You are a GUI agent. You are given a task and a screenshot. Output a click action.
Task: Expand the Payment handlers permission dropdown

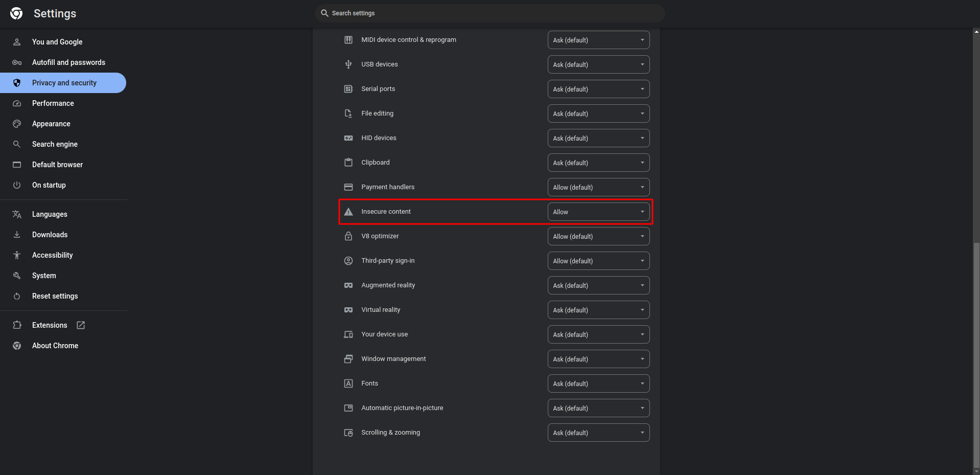(x=598, y=187)
